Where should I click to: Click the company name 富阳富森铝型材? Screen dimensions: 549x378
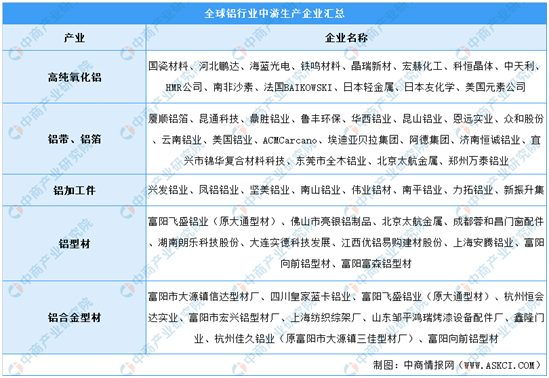[x=376, y=263]
